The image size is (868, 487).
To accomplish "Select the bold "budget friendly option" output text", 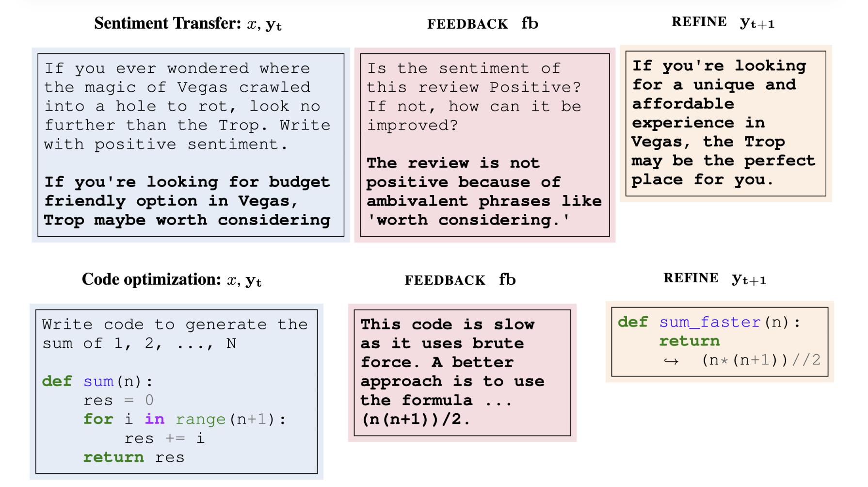I will (x=188, y=201).
